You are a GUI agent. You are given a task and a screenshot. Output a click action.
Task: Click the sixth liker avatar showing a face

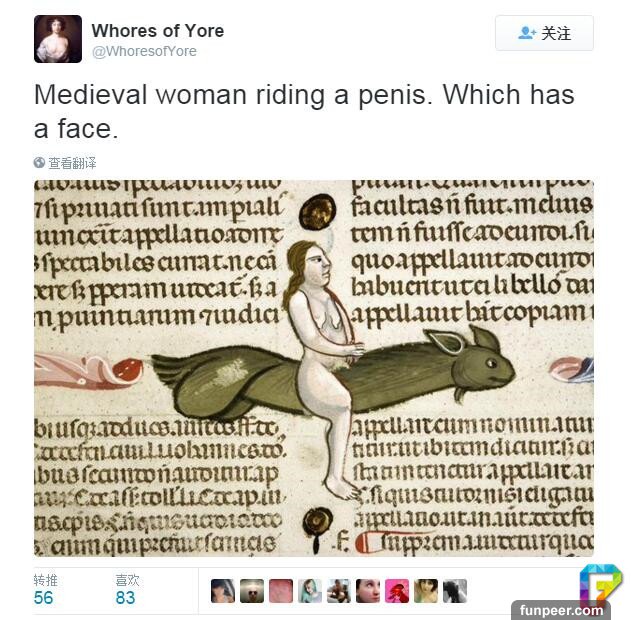coord(368,591)
